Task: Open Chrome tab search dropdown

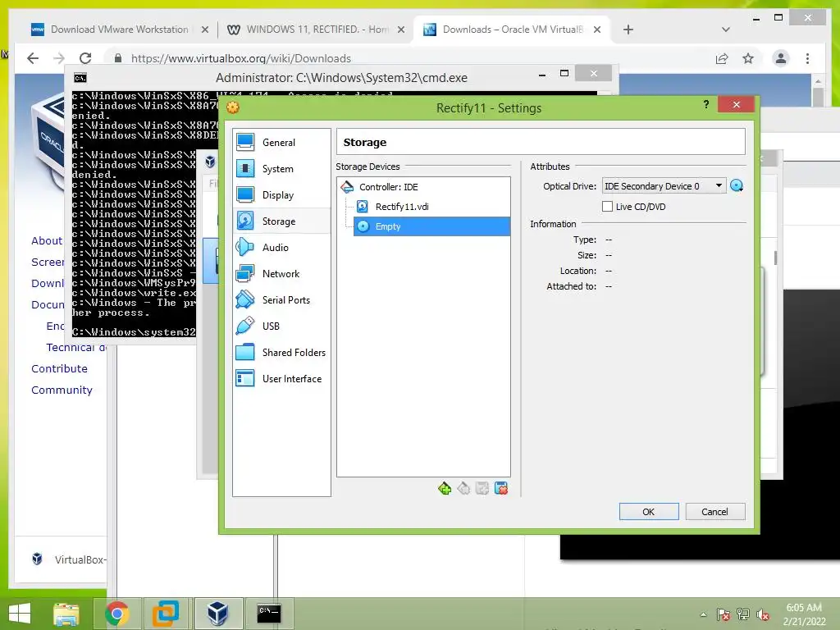Action: tap(726, 30)
